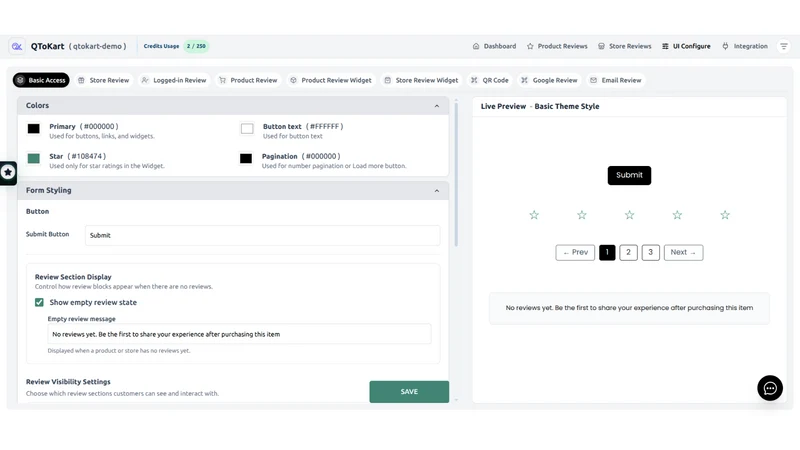Select page 1 in preview pagination
Image resolution: width=800 pixels, height=450 pixels.
[607, 253]
